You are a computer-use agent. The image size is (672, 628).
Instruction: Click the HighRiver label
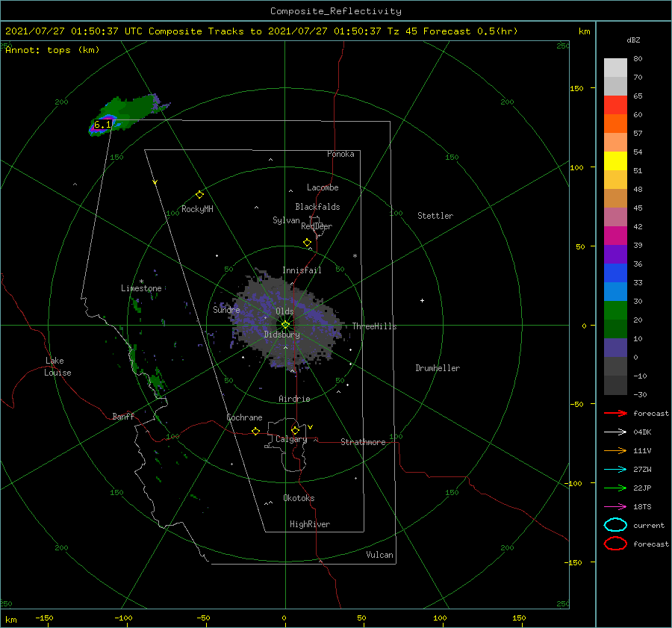coord(310,524)
